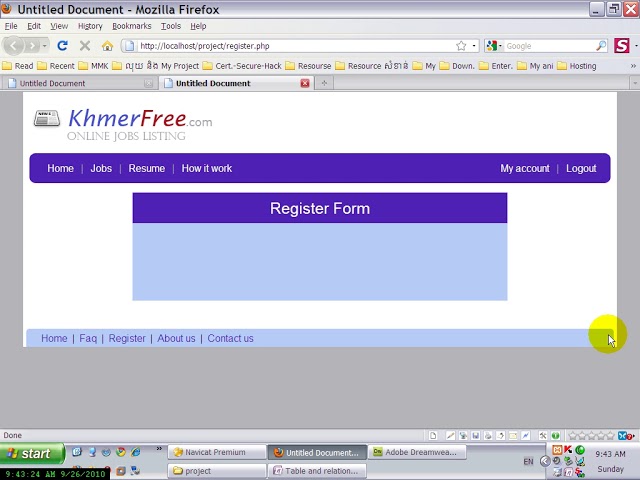This screenshot has width=640, height=480.
Task: Click the floppy disk status bar icon
Action: click(x=476, y=436)
